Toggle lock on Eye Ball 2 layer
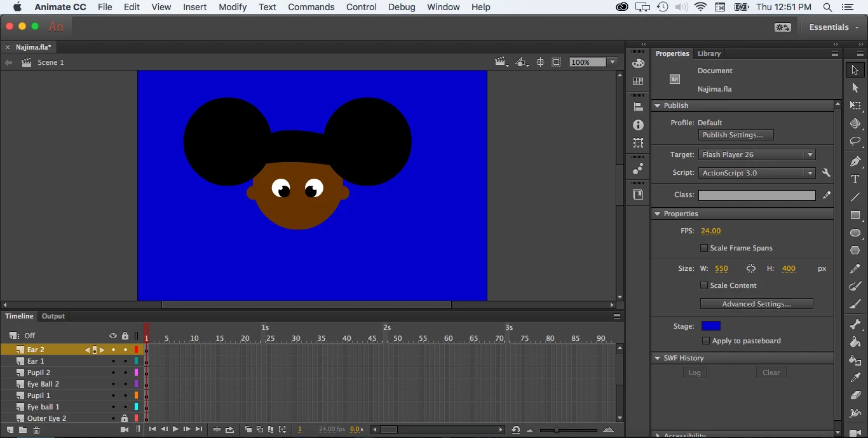The image size is (868, 438). (x=125, y=384)
